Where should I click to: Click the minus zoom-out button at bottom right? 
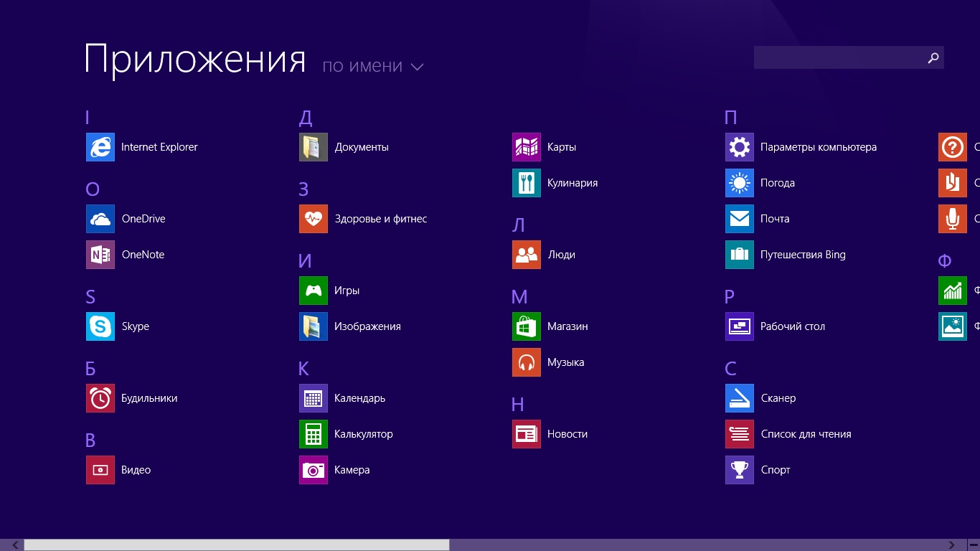[x=974, y=545]
